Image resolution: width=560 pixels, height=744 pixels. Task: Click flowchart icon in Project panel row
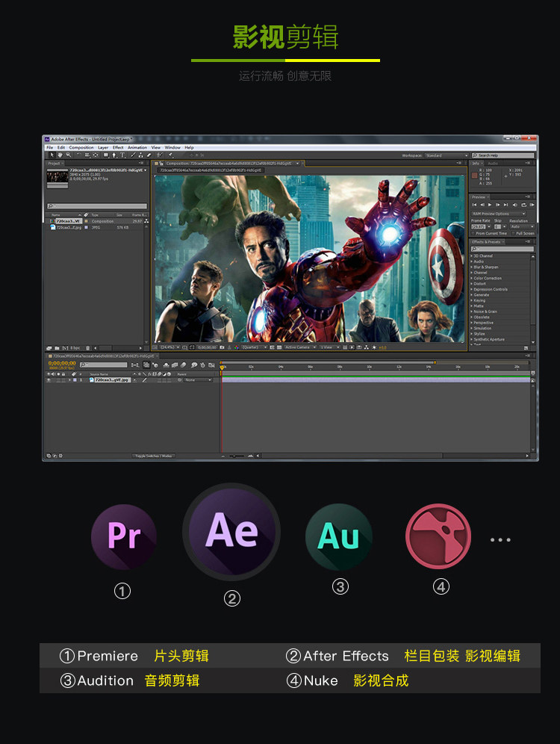pos(146,221)
